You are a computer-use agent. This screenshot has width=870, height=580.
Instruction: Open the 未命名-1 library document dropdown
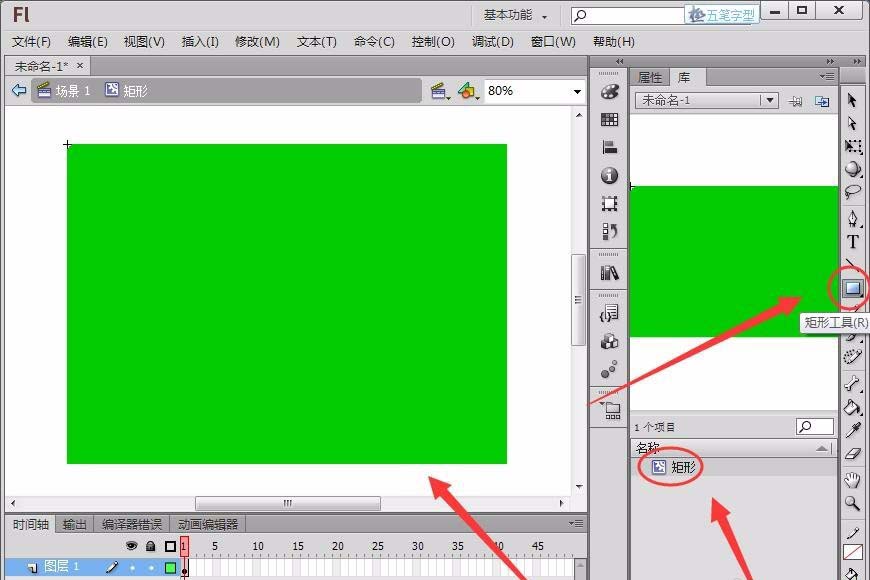[x=770, y=99]
